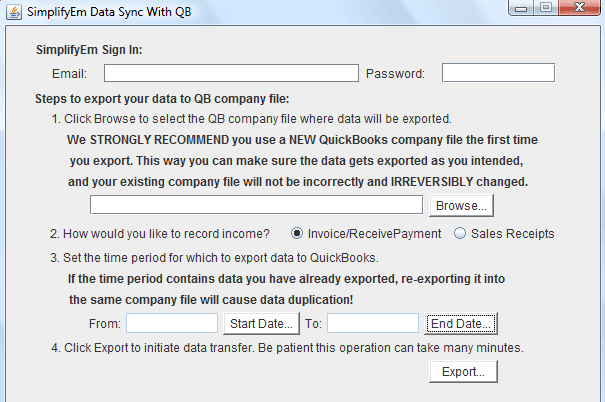
Task: Click the QB company file path box
Action: 257,205
